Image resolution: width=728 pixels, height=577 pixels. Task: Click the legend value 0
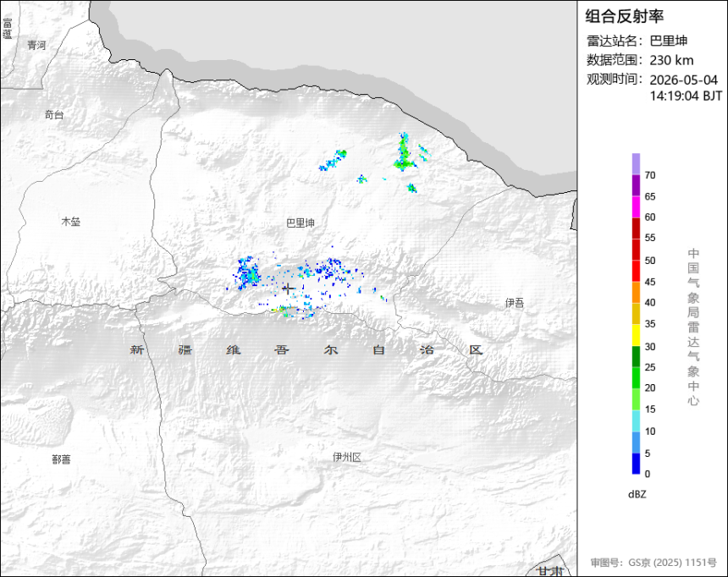click(x=648, y=474)
